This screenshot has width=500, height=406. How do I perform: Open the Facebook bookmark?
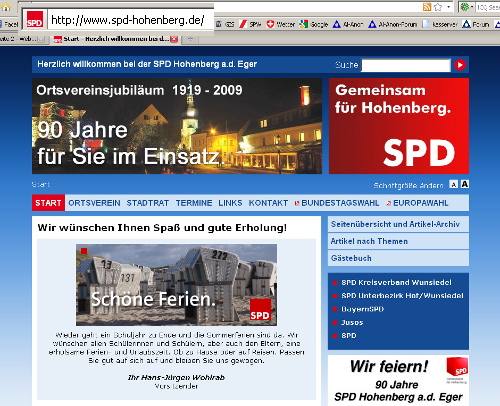click(x=9, y=24)
